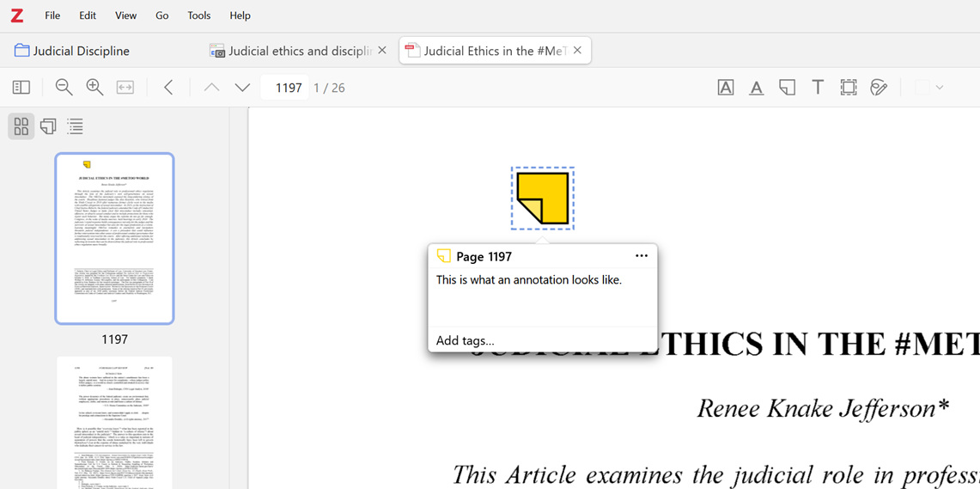The image size is (980, 489).
Task: Show annotations view in sidebar
Action: 48,126
